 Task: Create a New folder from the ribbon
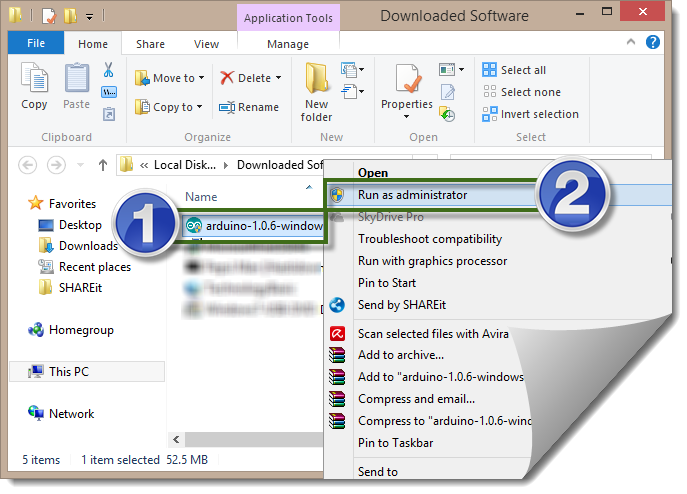[317, 90]
